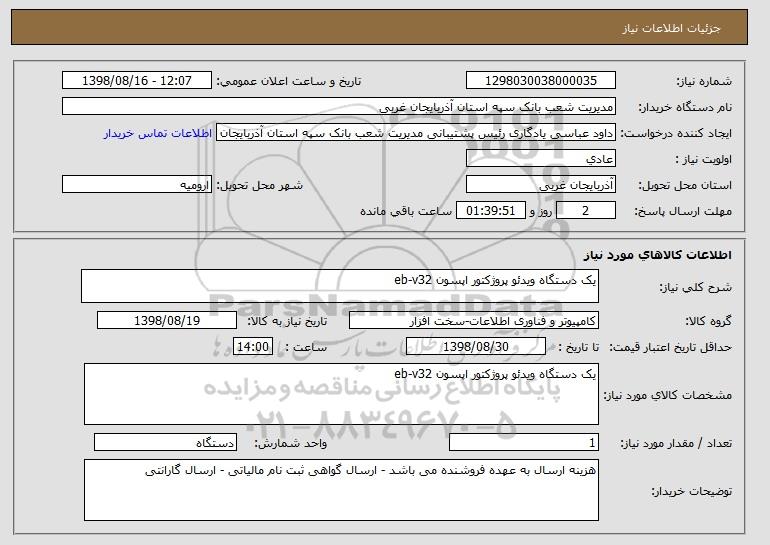Screen dimensions: 770x545
Task: Select the need number field 1298030038000035
Action: click(x=541, y=81)
